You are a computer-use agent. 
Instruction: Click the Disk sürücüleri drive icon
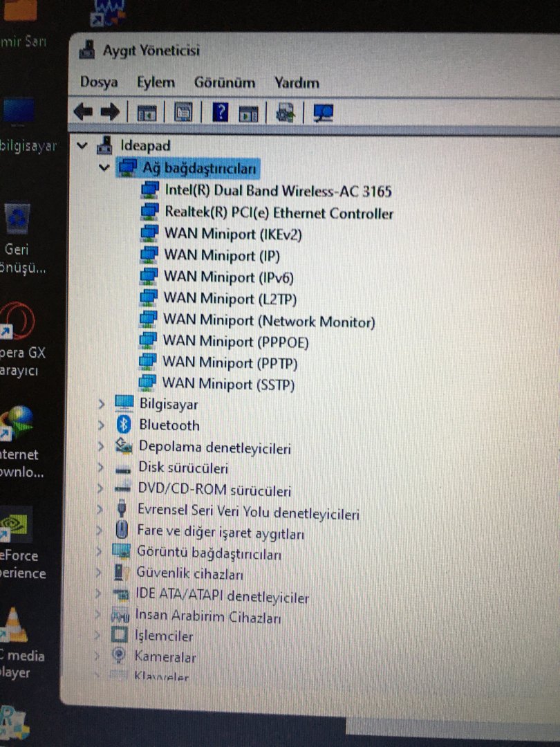tap(123, 470)
